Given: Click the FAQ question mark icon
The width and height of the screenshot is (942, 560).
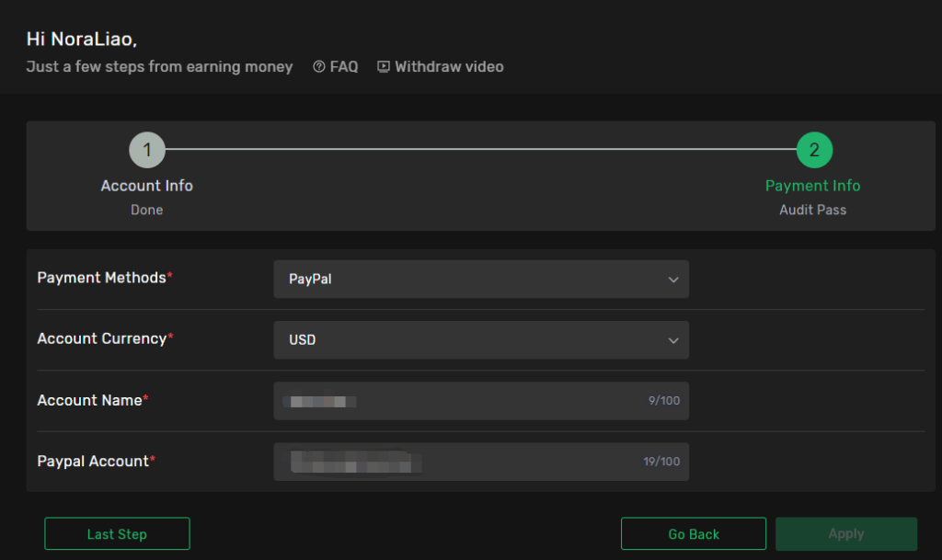Looking at the screenshot, I should pyautogui.click(x=319, y=66).
